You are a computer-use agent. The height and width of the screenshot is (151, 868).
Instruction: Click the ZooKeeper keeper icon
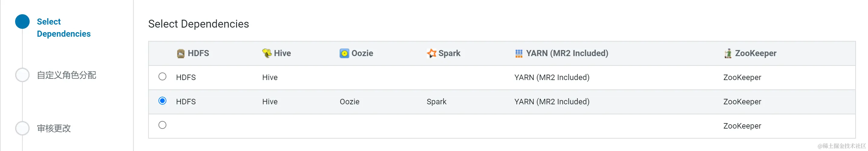tap(728, 53)
